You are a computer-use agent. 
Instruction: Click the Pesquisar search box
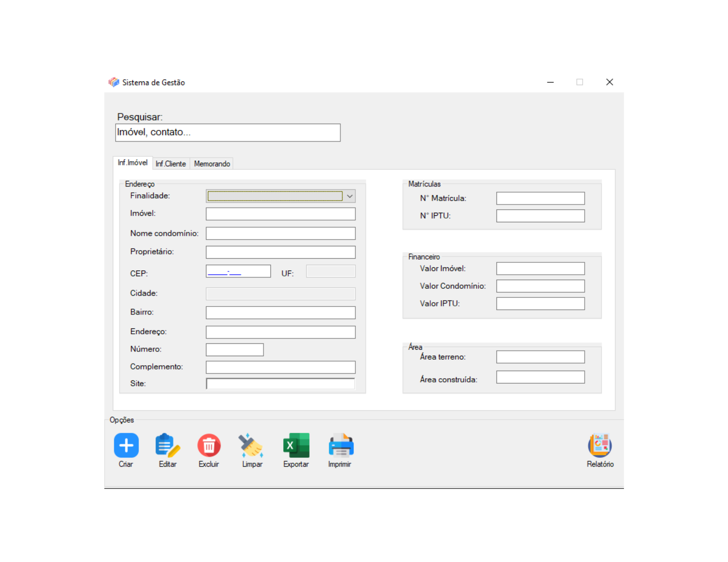pos(227,132)
